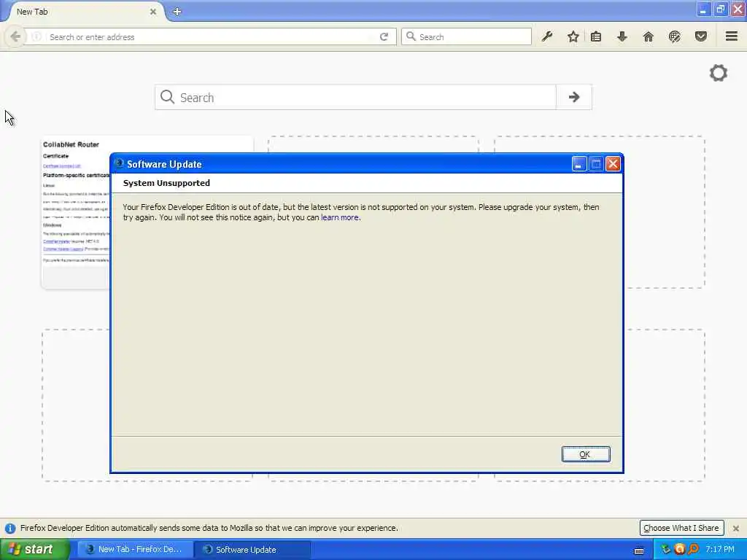Click the orange circle tray icon

point(679,550)
